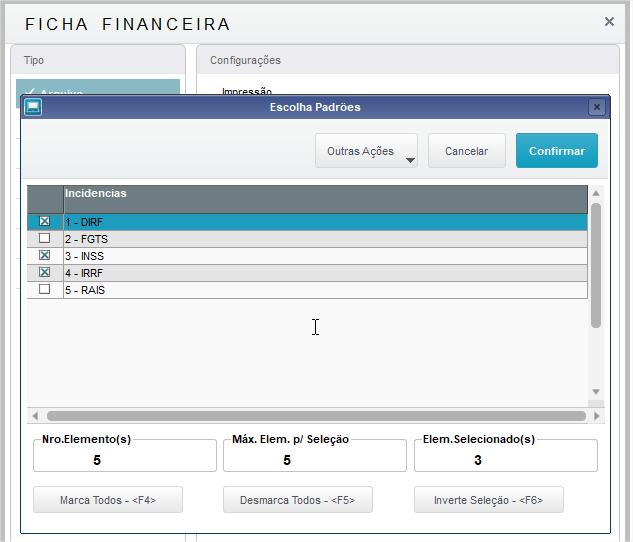Click the Incidencias column header
Screen dimensions: 633x542
point(325,199)
